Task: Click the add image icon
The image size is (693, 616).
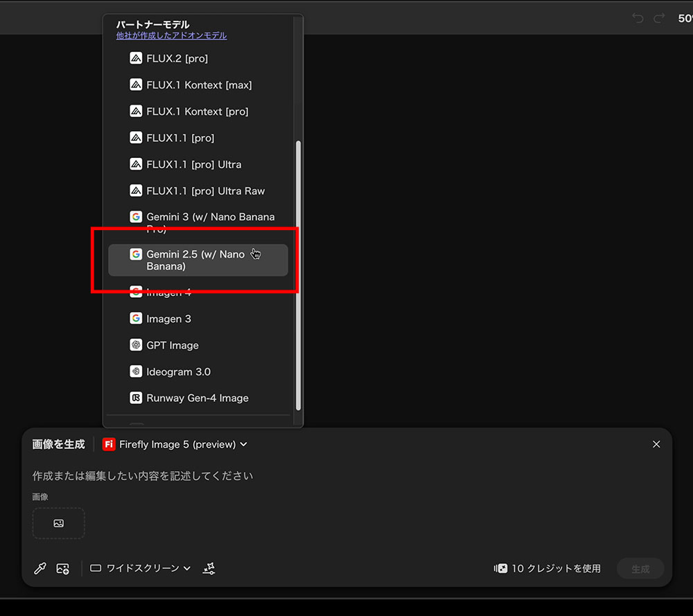Action: click(63, 568)
